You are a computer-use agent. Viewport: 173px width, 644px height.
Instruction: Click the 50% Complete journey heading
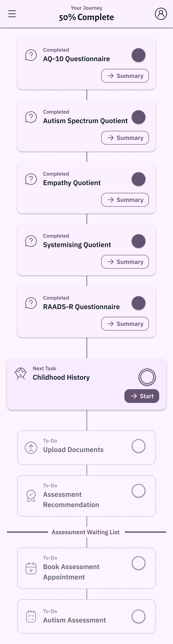86,17
